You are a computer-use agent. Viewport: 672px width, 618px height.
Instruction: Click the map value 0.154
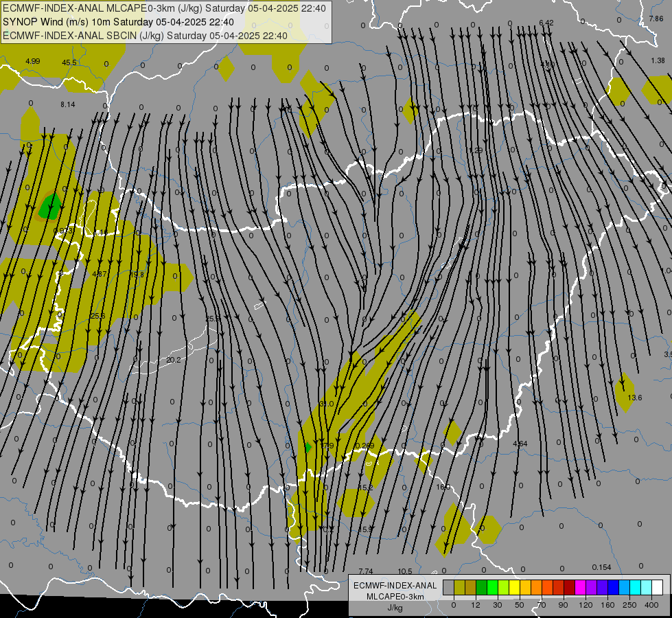[x=602, y=567]
